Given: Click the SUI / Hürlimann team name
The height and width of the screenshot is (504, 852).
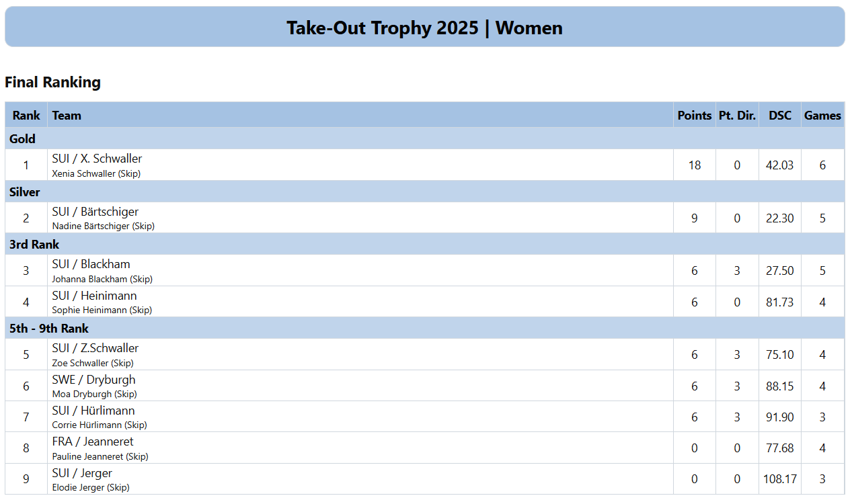Looking at the screenshot, I should click(93, 411).
